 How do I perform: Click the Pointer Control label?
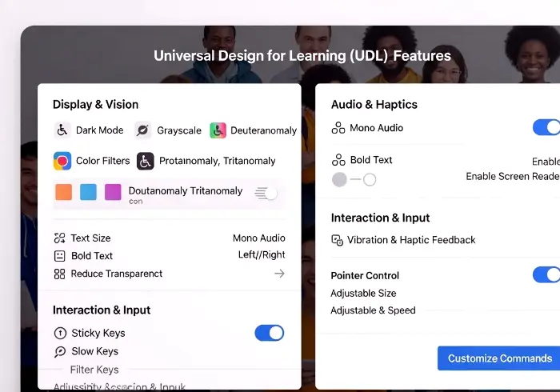tap(365, 276)
